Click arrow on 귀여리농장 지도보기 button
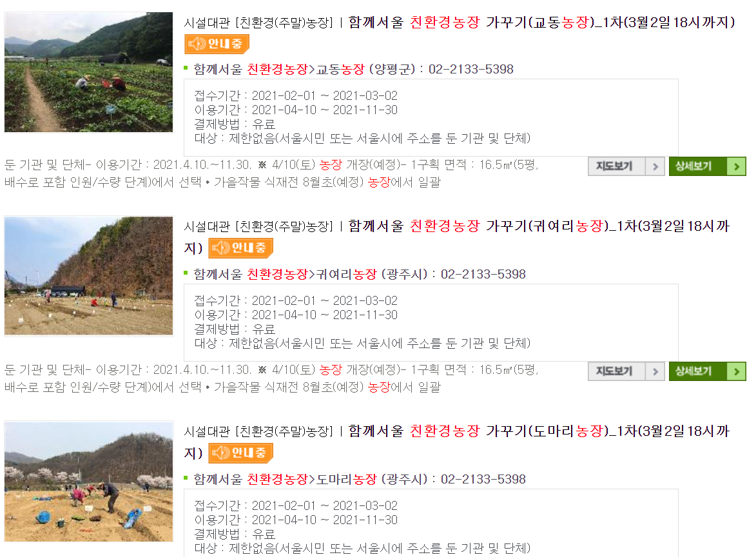756x557 pixels. (x=655, y=371)
